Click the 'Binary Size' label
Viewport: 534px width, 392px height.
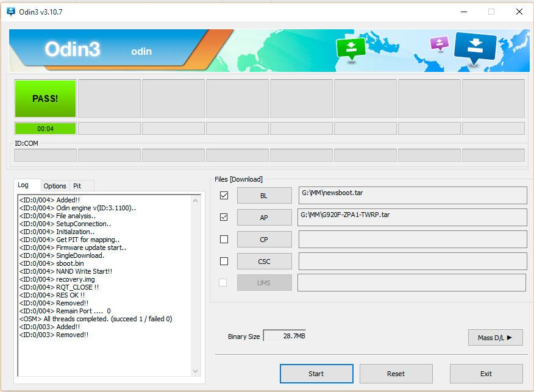[x=244, y=337]
